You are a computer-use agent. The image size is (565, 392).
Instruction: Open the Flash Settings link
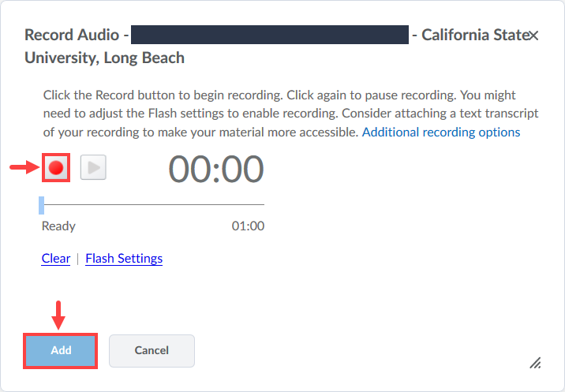(124, 258)
